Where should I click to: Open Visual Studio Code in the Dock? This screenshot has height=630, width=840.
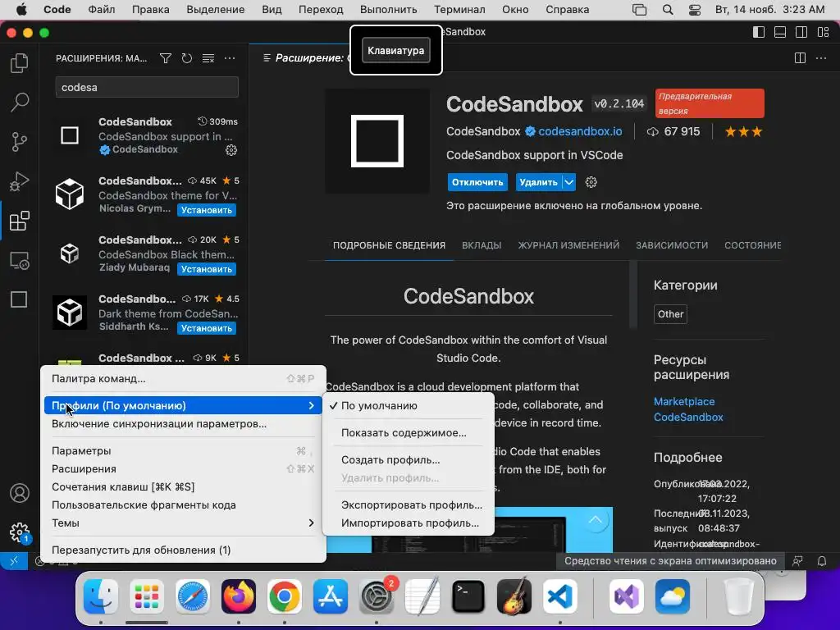pyautogui.click(x=559, y=596)
